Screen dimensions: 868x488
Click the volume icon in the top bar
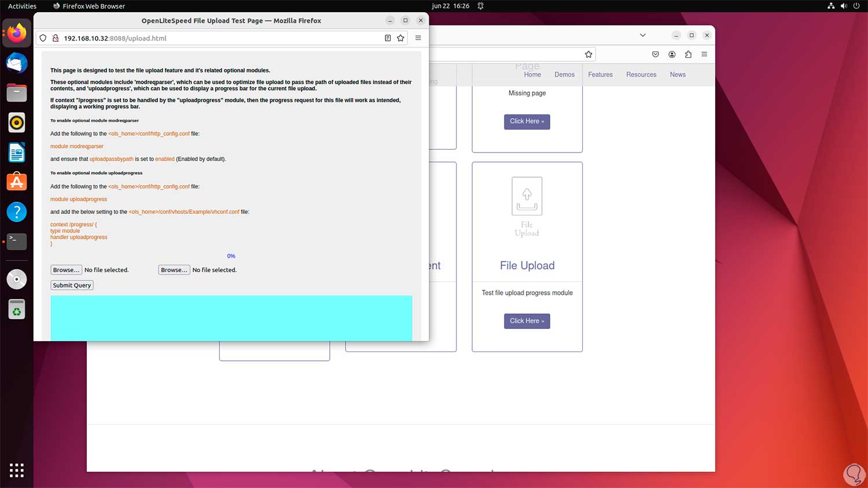point(844,6)
